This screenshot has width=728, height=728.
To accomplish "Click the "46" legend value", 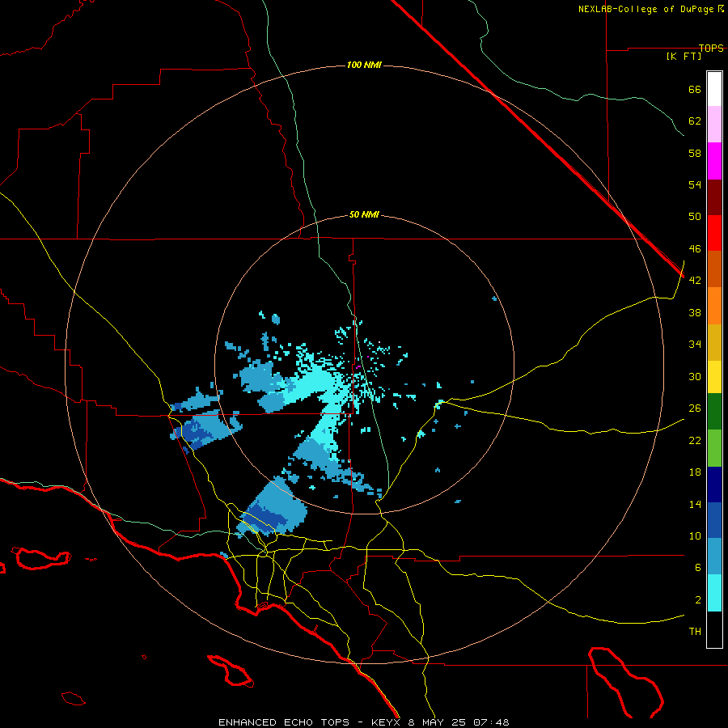I will click(x=695, y=249).
